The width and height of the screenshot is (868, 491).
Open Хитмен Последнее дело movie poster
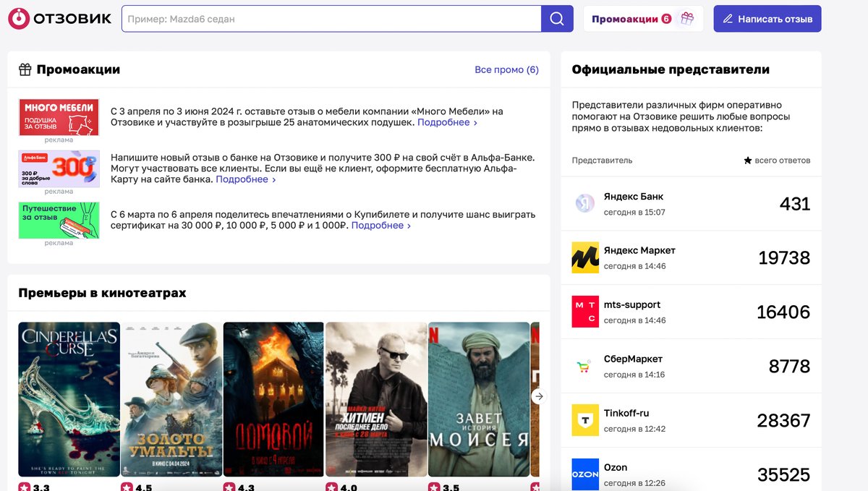(377, 399)
